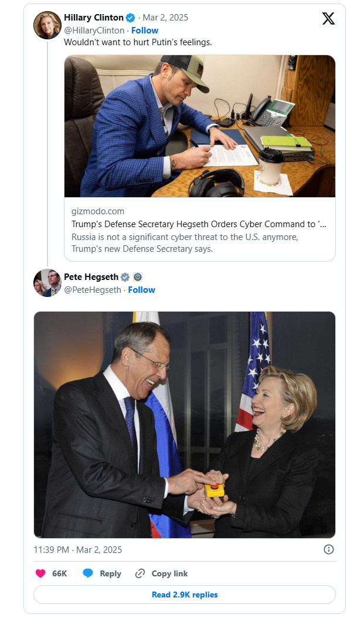Open Pete Hegseth's profile avatar

coord(47,283)
